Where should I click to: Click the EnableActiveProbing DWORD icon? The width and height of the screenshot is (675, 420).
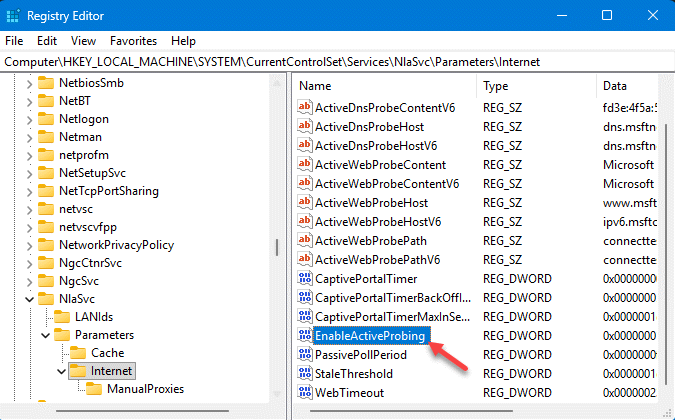tap(304, 335)
